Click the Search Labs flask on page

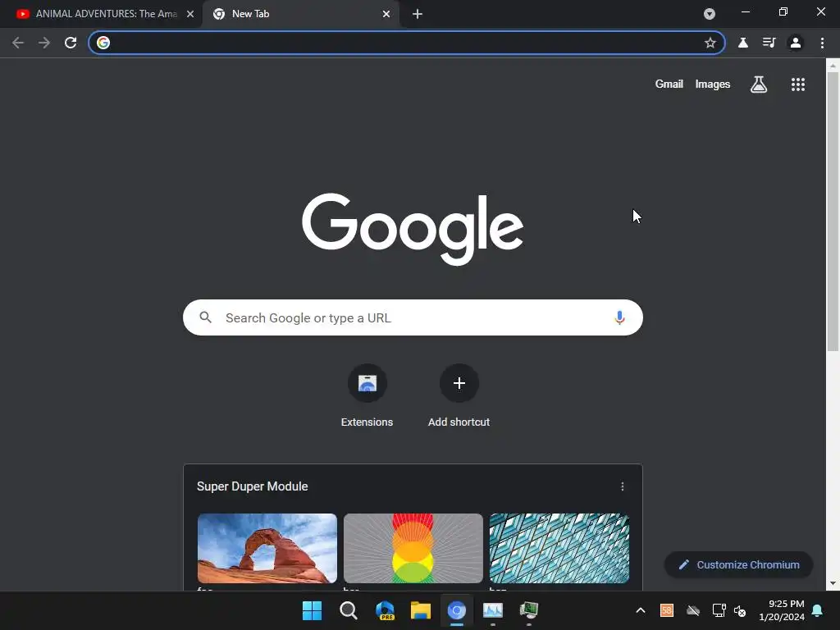point(759,84)
